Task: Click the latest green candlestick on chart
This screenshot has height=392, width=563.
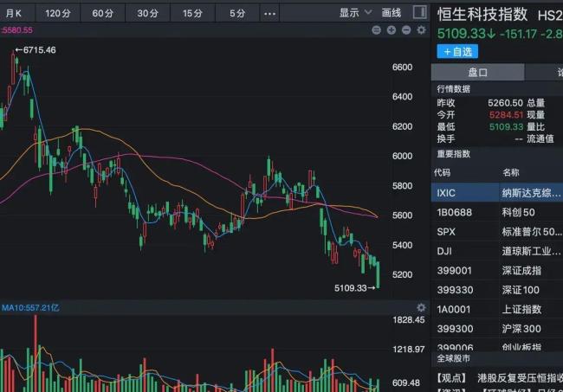Action: (378, 274)
